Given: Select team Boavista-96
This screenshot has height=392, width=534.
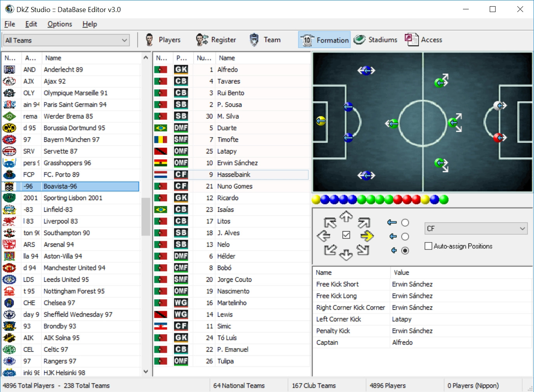Looking at the screenshot, I should 70,186.
